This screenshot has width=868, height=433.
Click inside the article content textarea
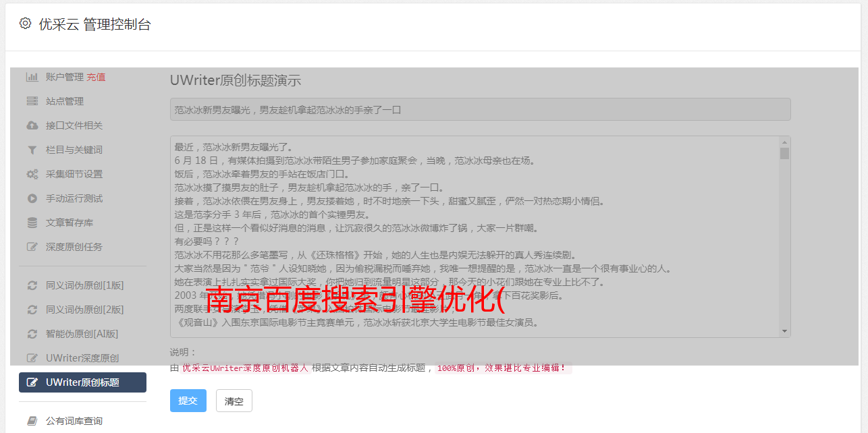point(475,237)
